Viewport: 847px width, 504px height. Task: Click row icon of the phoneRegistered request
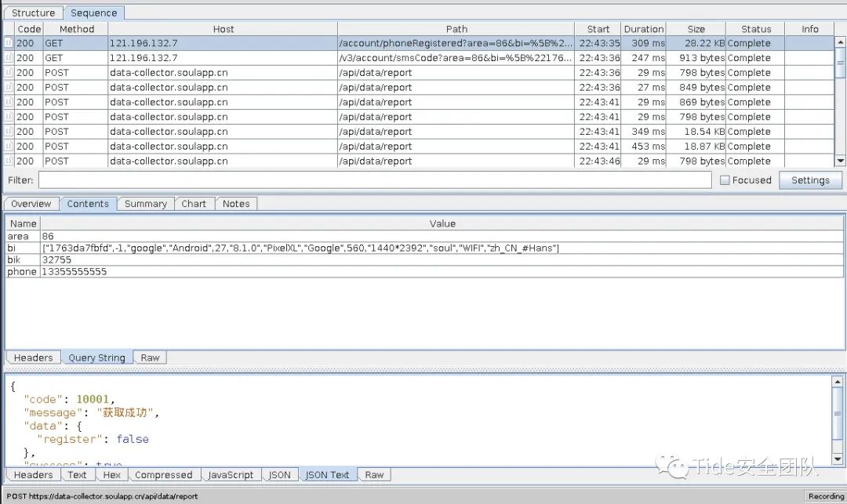click(x=9, y=43)
